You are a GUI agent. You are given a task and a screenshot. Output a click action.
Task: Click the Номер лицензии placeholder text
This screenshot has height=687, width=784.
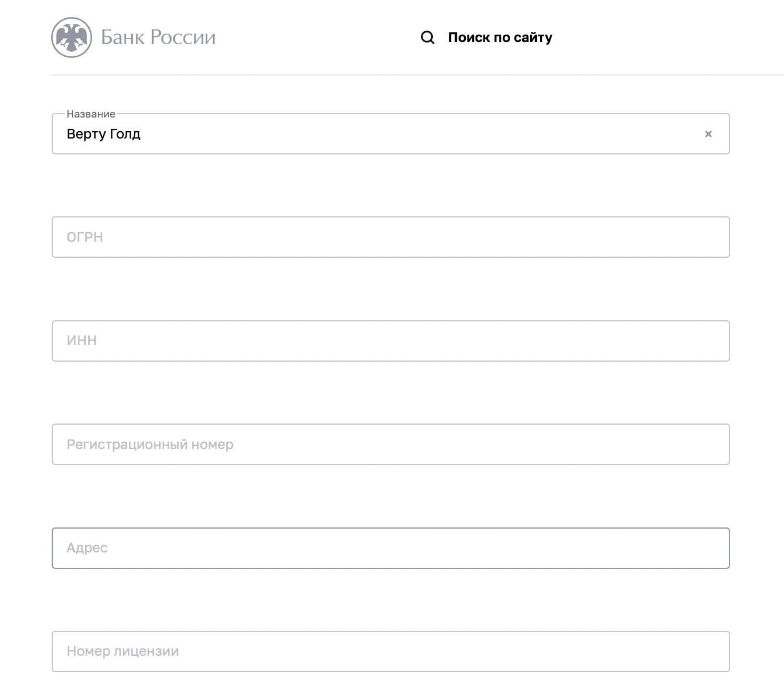pos(123,651)
